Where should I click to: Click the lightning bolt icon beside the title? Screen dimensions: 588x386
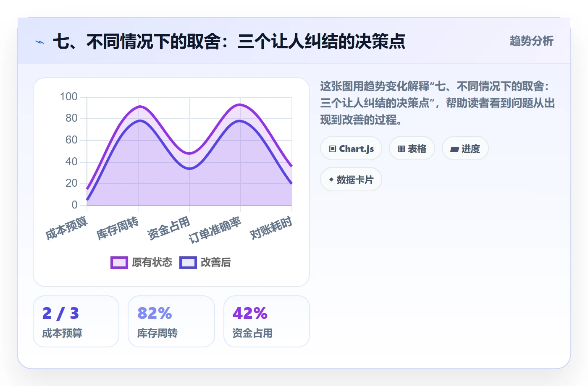click(x=40, y=42)
